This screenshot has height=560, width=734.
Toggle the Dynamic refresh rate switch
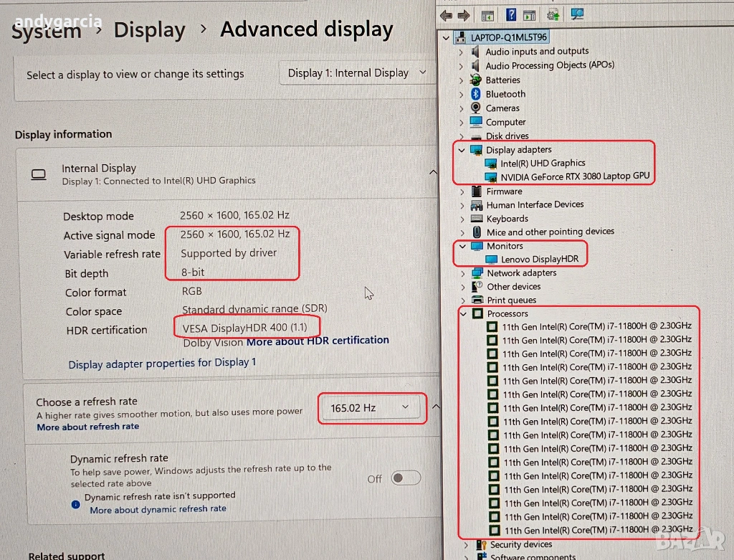405,478
